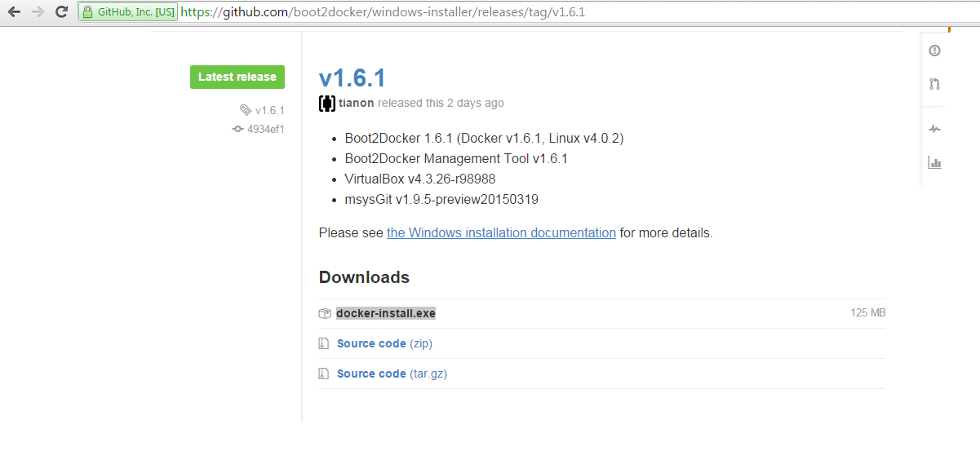The width and height of the screenshot is (980, 451).
Task: Click the package icon beside docker-install.exe
Action: (x=325, y=314)
